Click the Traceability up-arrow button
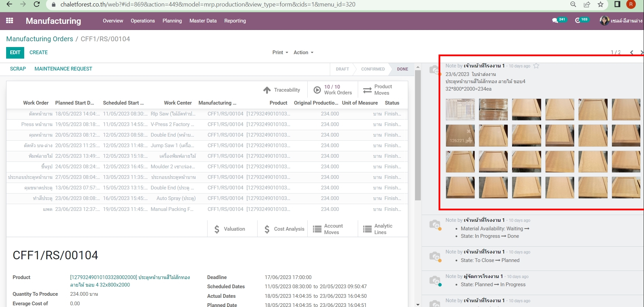This screenshot has width=644, height=307. 282,90
